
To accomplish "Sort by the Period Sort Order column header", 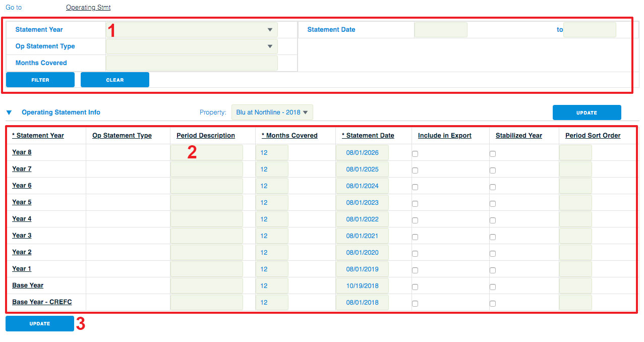I will 593,136.
